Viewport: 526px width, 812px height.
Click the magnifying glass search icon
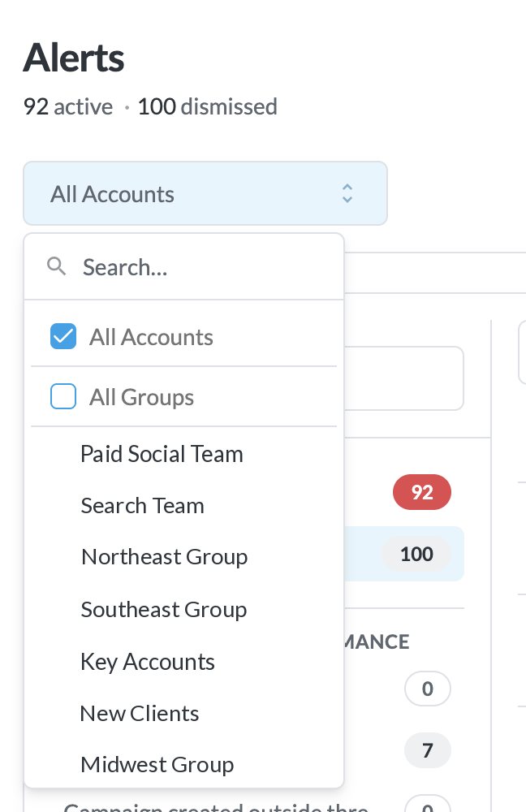[57, 266]
